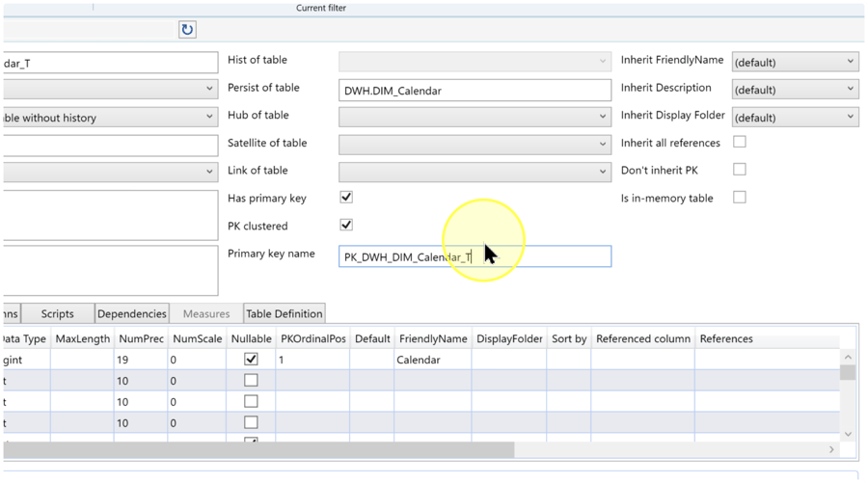The height and width of the screenshot is (483, 868).
Task: Click the Primary key name field
Action: (475, 256)
